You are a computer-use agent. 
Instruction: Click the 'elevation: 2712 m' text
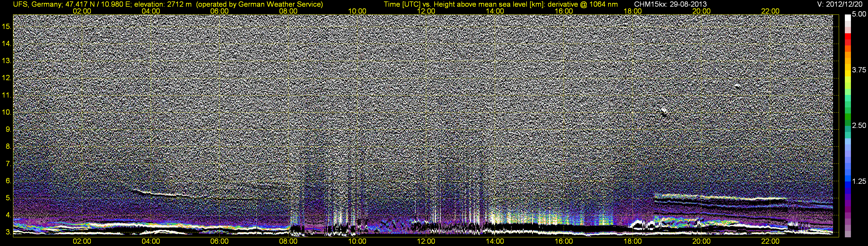tap(163, 4)
